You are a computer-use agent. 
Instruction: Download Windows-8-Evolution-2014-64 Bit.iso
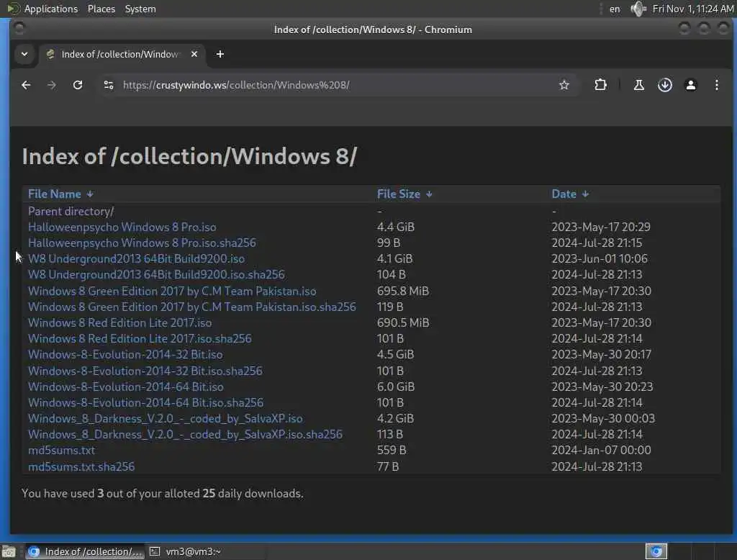click(125, 387)
